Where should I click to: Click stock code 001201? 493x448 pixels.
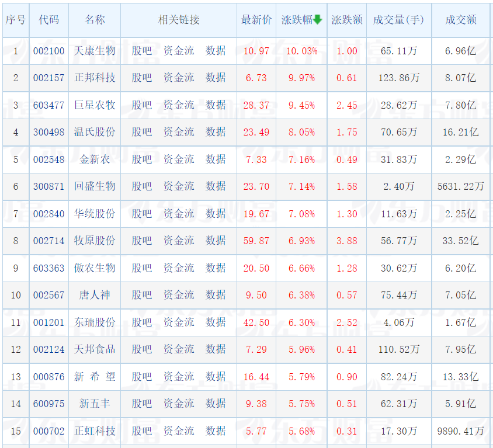coord(48,322)
